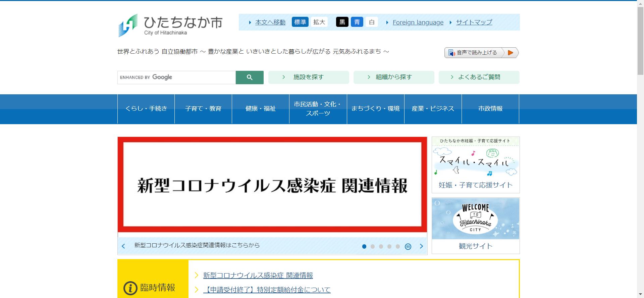Click the 新型コロナウイルス感染症 banner image
This screenshot has height=298, width=644.
pos(272,185)
